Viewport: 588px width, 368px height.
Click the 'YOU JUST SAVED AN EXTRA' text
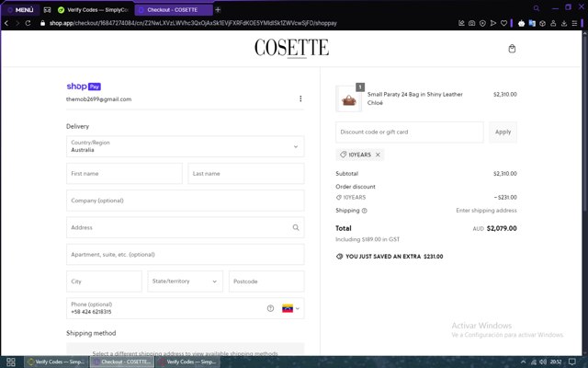click(x=383, y=257)
